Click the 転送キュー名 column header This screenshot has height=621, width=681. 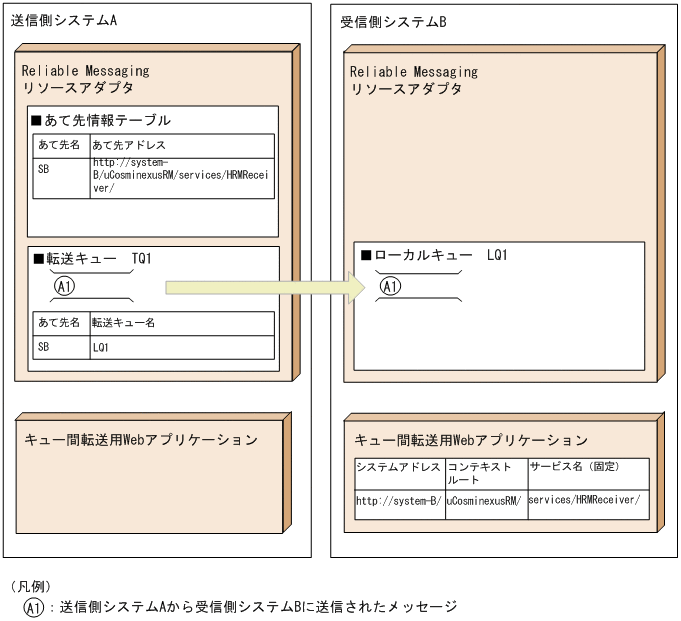[x=182, y=324]
